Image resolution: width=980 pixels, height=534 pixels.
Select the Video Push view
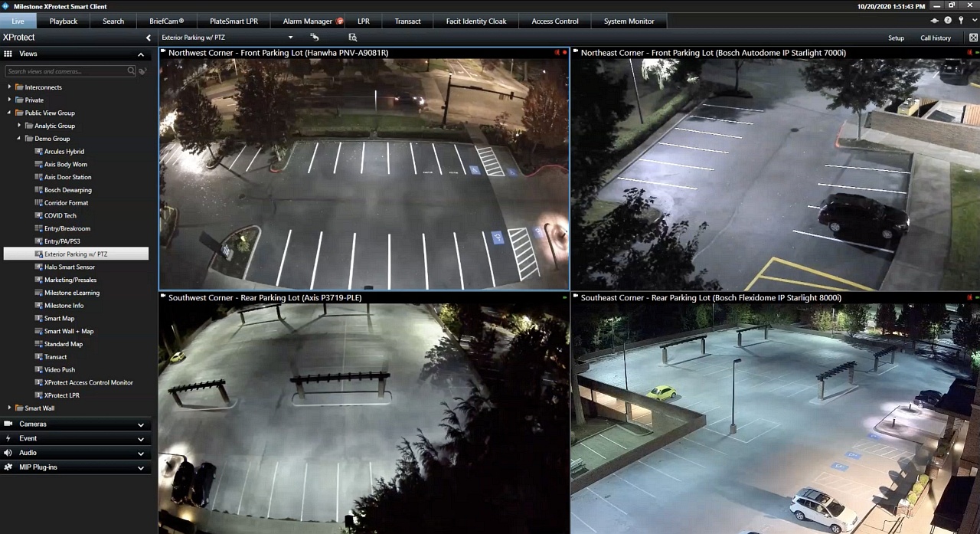[x=60, y=369]
